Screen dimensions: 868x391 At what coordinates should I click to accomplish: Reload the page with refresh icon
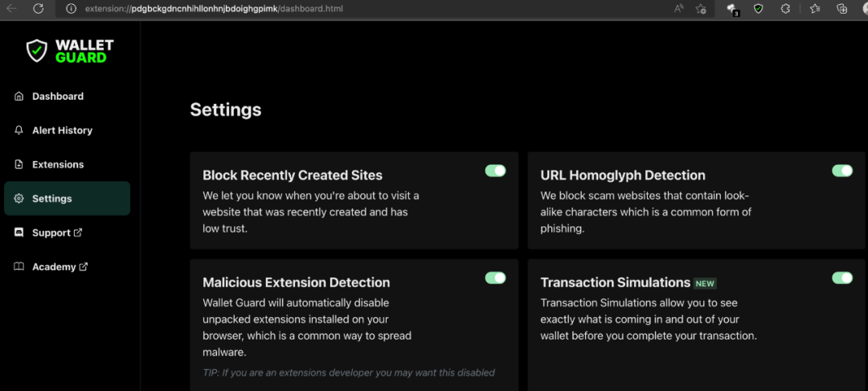(x=39, y=9)
